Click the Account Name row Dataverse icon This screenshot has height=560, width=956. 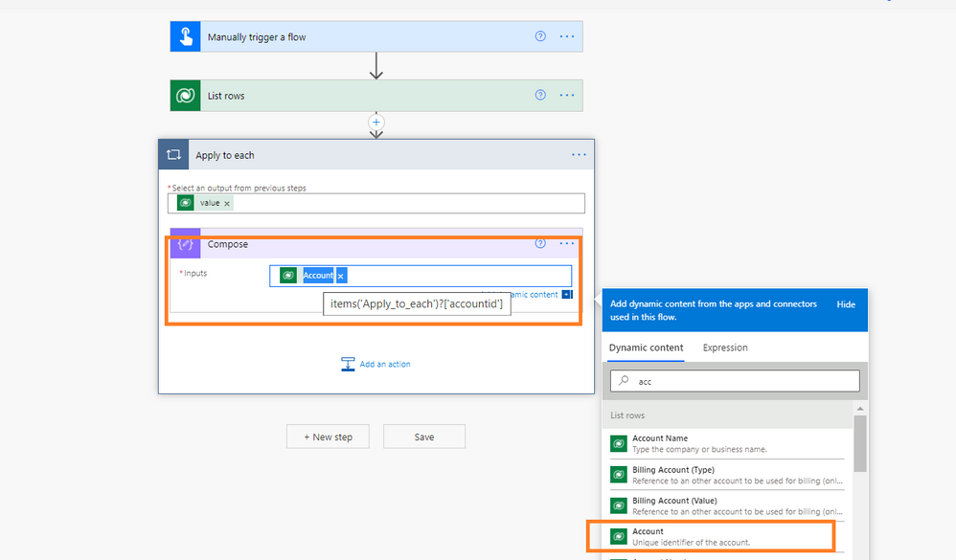tap(618, 443)
